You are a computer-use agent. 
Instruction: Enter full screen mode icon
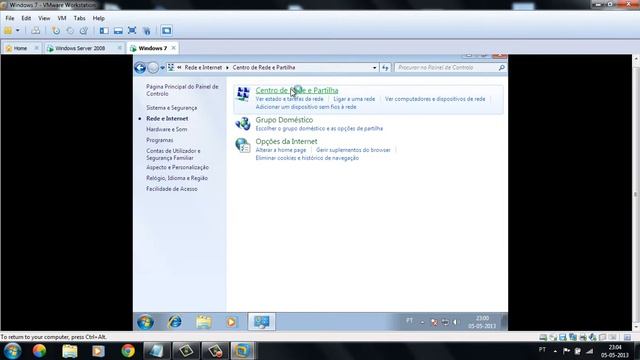point(132,31)
